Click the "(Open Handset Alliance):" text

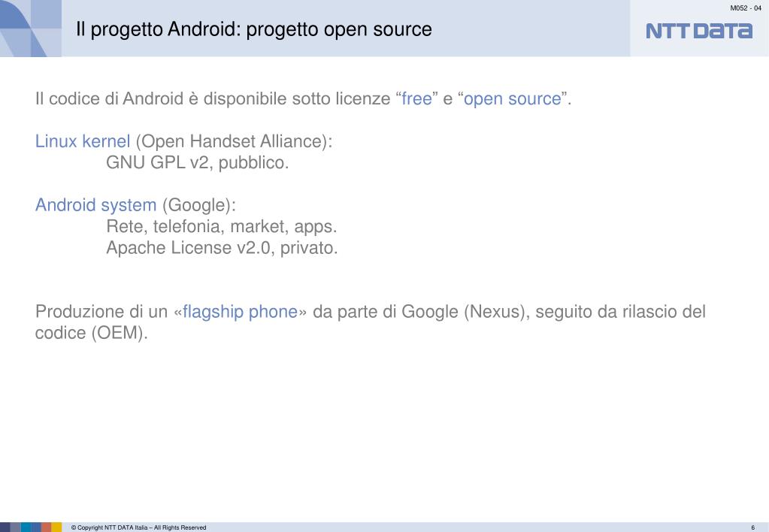point(234,142)
